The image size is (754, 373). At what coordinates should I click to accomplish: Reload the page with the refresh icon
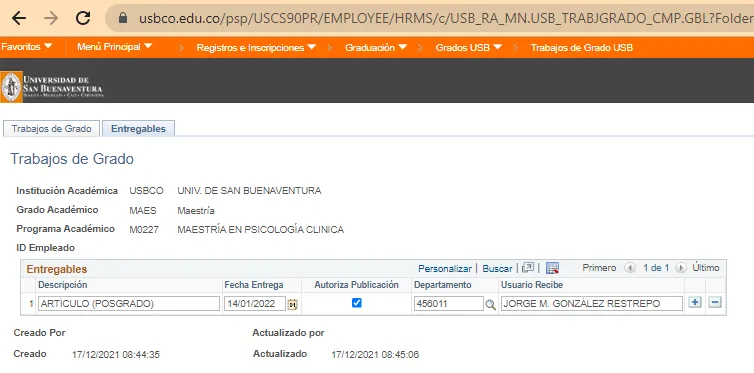[83, 18]
